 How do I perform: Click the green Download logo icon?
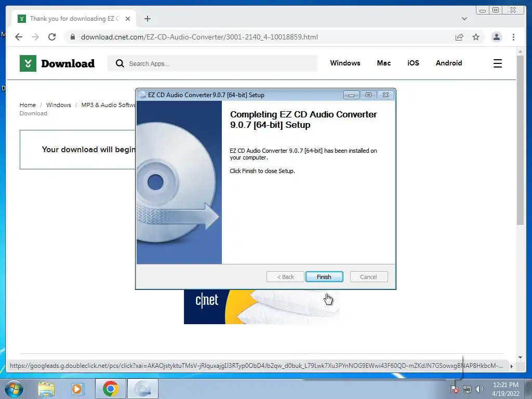(x=28, y=63)
